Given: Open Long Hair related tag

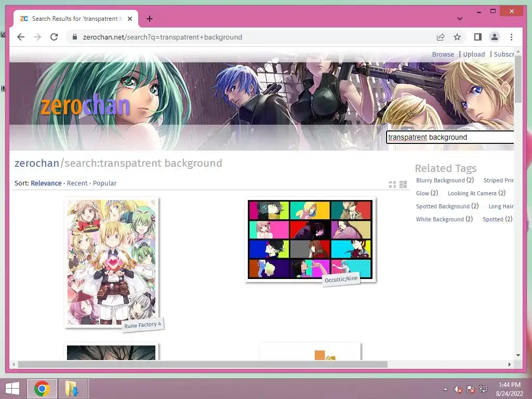Looking at the screenshot, I should [501, 206].
